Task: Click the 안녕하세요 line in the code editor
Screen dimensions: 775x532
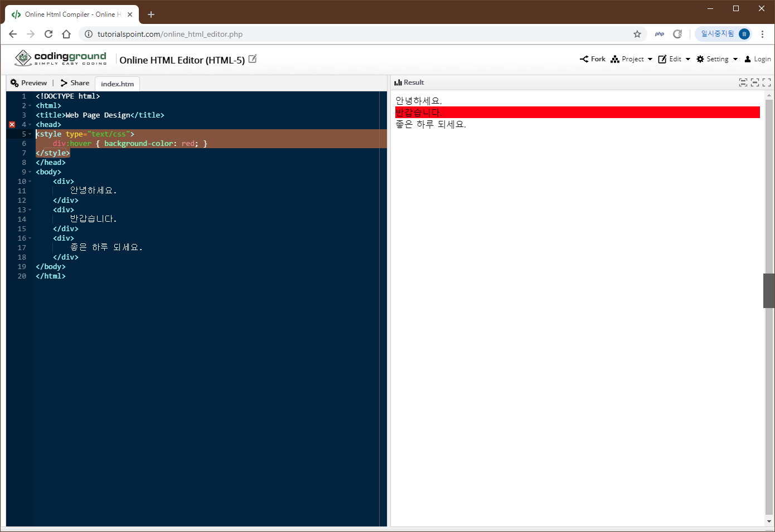Action: tap(93, 191)
